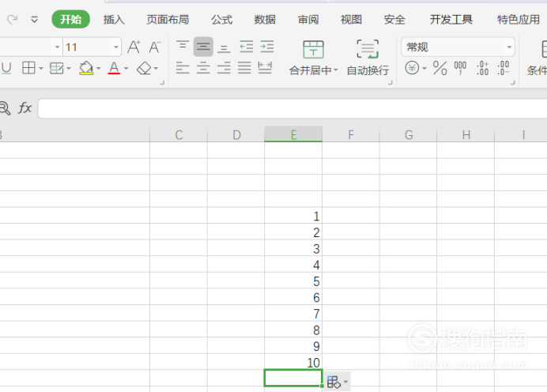Select column C header
This screenshot has height=392, width=547.
coord(179,134)
